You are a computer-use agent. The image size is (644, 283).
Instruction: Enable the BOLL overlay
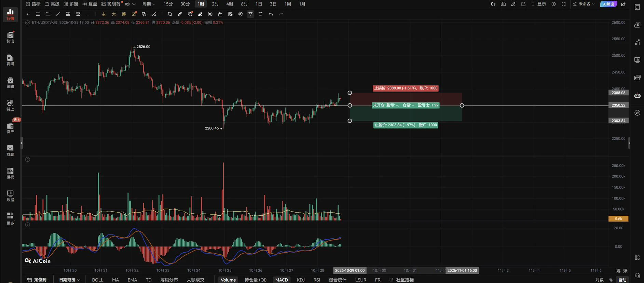coord(97,280)
